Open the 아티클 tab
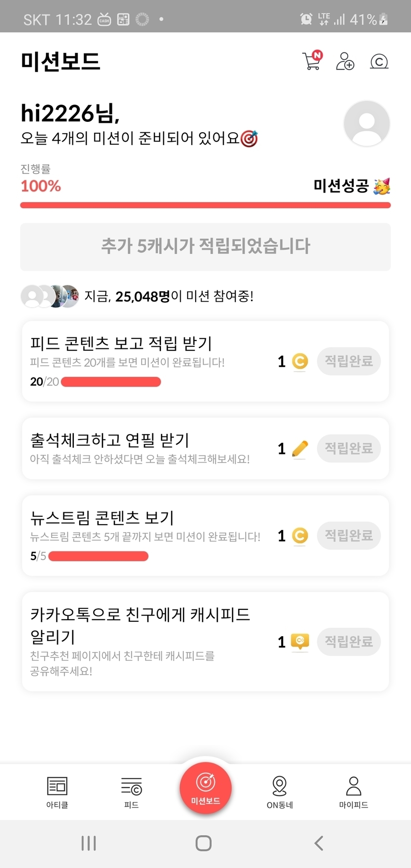 (x=57, y=791)
